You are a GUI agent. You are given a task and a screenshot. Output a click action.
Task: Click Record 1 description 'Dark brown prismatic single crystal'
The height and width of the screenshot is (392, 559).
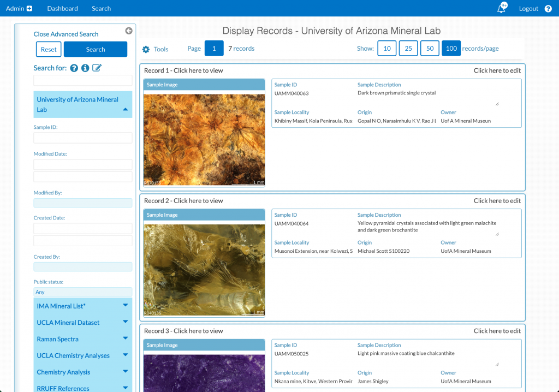pyautogui.click(x=397, y=93)
